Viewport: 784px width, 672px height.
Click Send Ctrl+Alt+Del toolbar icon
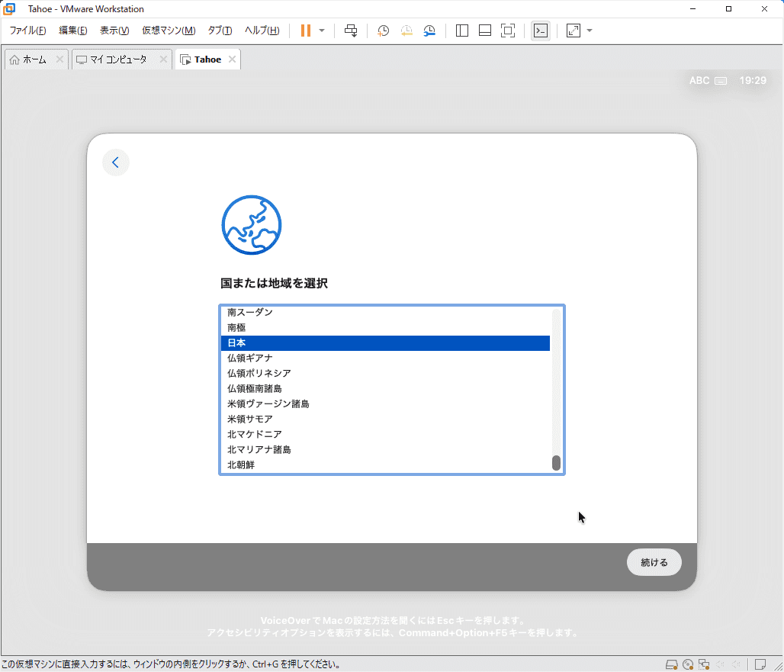351,31
